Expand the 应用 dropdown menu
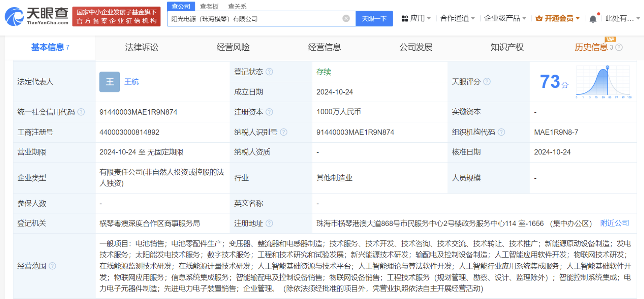The image size is (644, 299). (416, 18)
